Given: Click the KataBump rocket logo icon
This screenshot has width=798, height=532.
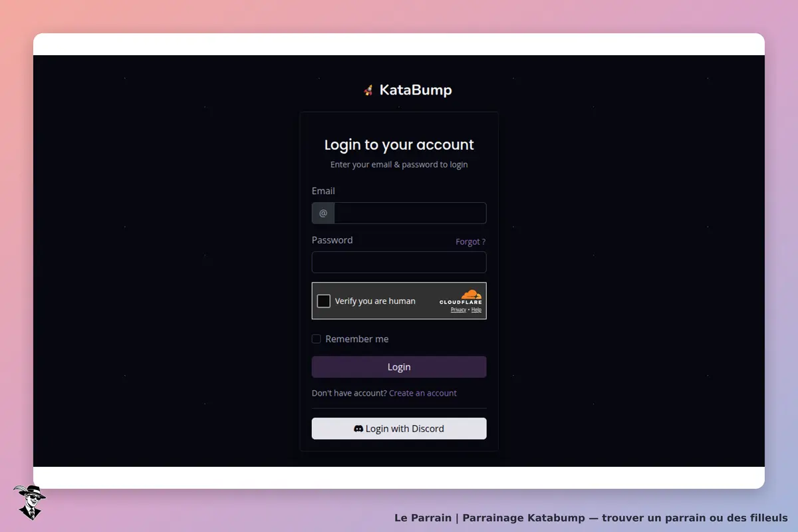Looking at the screenshot, I should point(368,90).
